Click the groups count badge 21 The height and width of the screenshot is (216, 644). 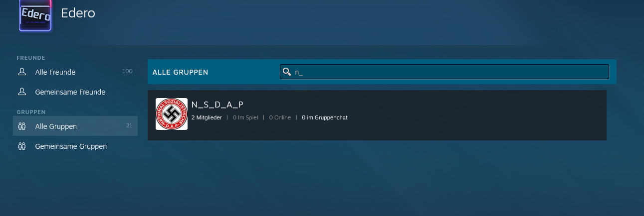click(x=129, y=126)
